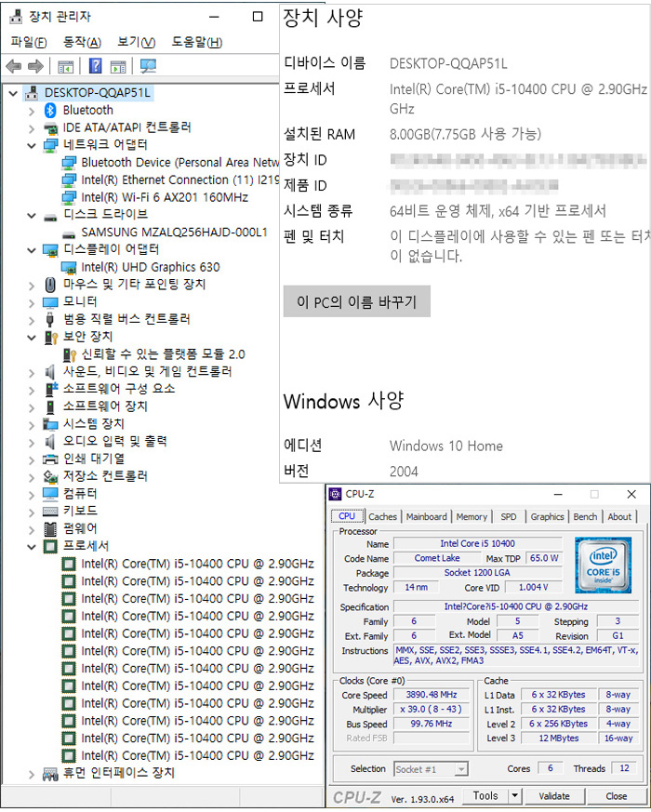Open the Tools dropdown arrow in CPU-Z
This screenshot has height=812, width=651.
click(515, 795)
